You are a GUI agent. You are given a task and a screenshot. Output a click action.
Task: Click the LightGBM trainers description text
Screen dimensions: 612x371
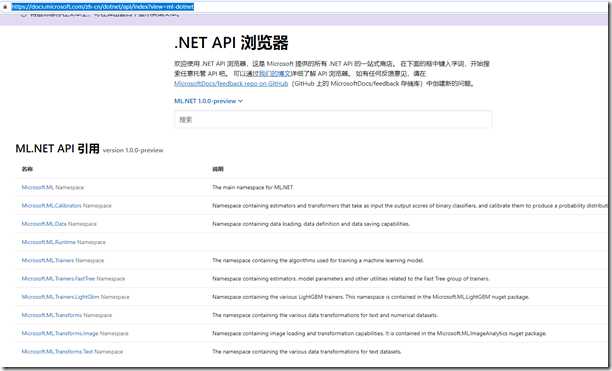point(371,297)
